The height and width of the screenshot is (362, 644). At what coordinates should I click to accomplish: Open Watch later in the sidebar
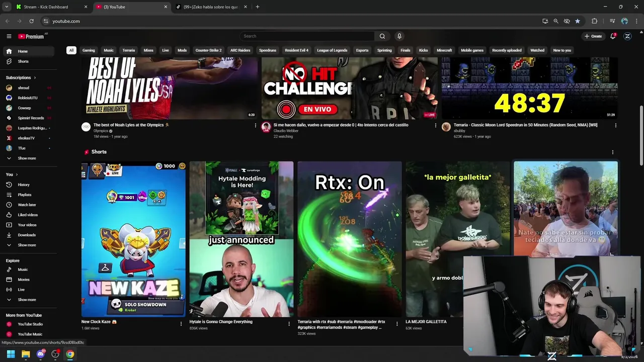[28, 205]
